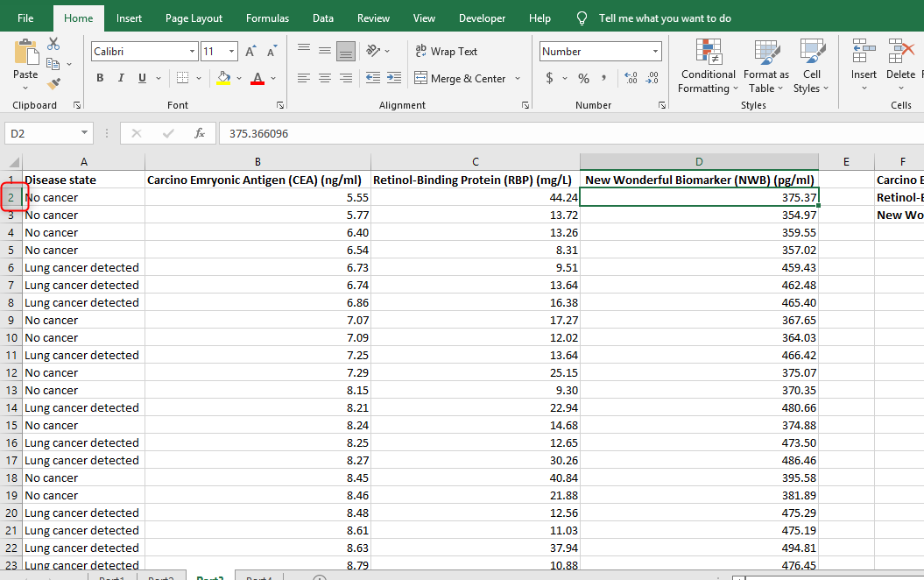The width and height of the screenshot is (924, 580).
Task: Click the Copy icon
Action: (x=53, y=64)
